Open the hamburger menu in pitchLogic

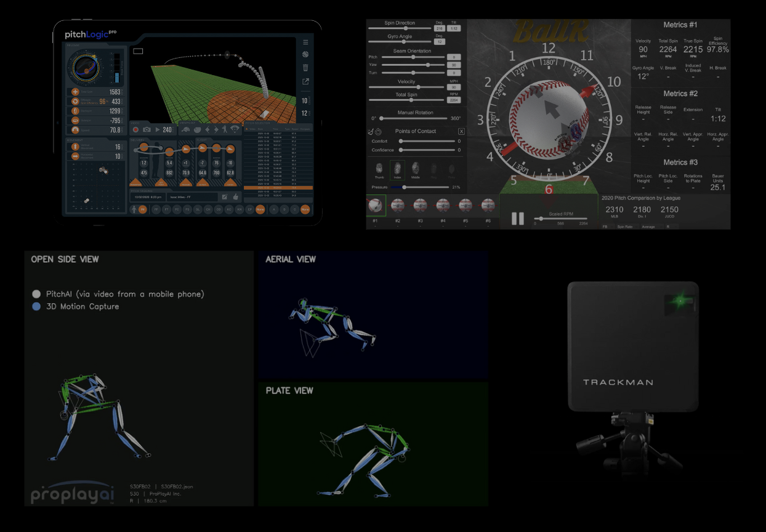pyautogui.click(x=306, y=42)
